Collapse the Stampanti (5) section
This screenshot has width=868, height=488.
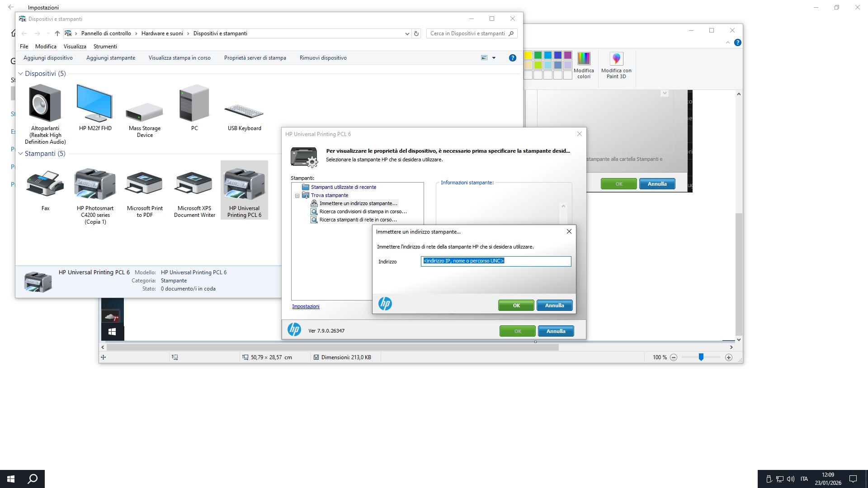[20, 154]
